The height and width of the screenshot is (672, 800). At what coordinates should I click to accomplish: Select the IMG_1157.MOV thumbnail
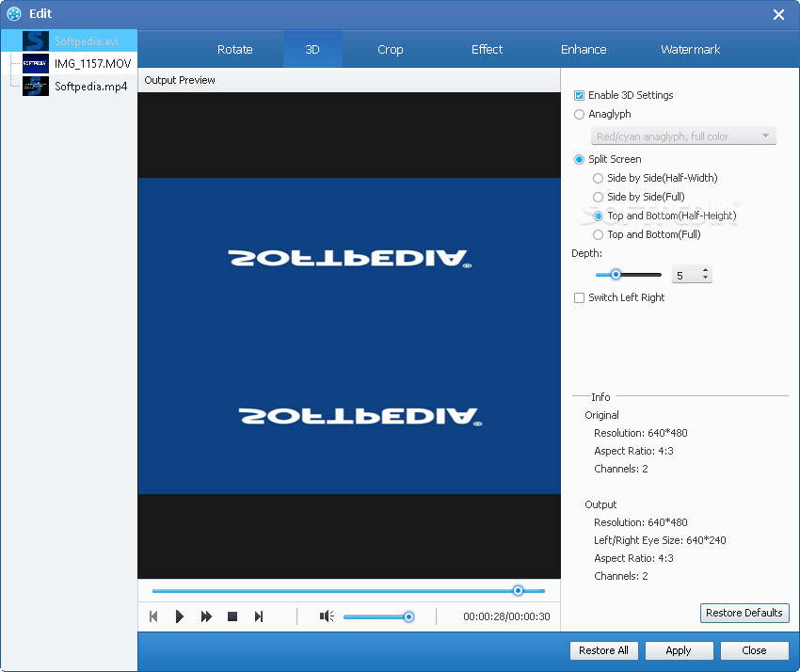[36, 63]
